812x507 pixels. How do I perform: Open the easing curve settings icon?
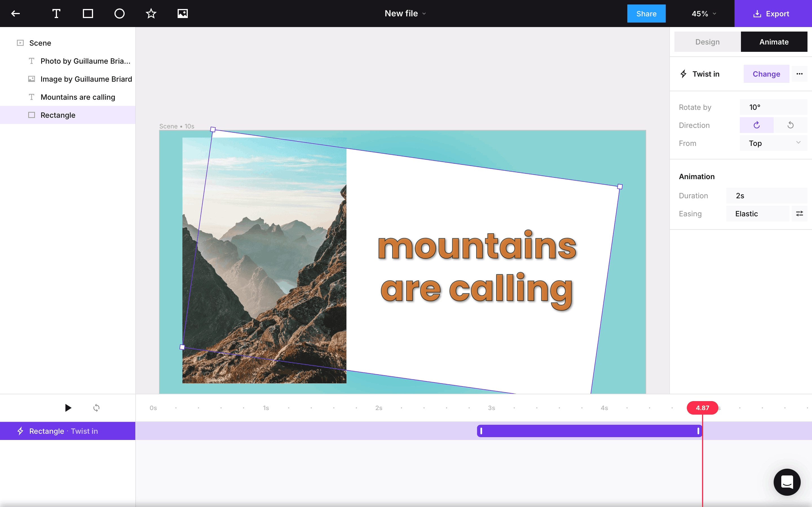coord(799,214)
